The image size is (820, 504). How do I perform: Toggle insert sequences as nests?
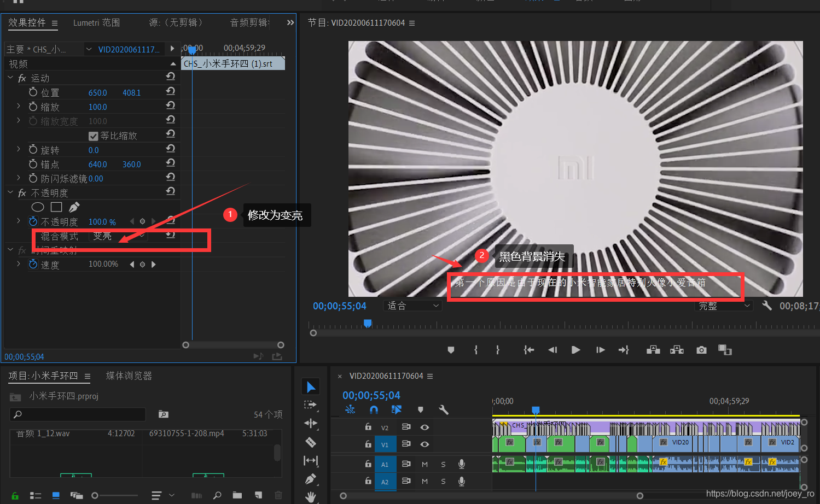coord(350,409)
